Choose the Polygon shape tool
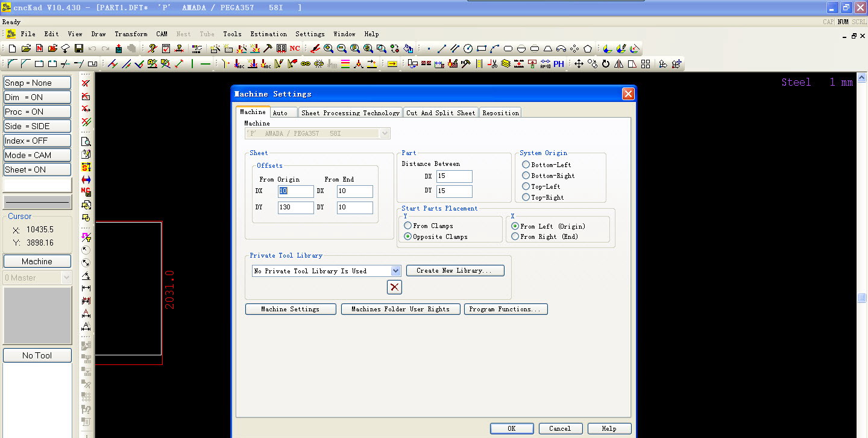 point(588,48)
